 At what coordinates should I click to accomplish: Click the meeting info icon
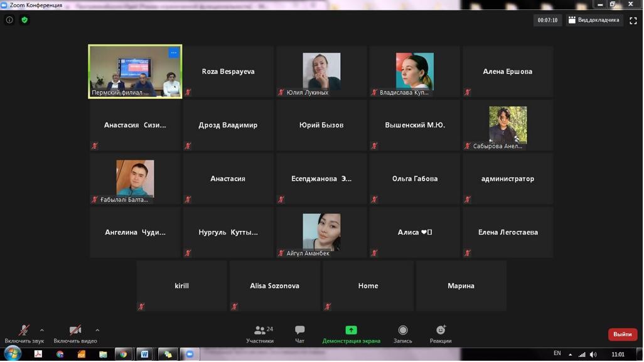9,20
